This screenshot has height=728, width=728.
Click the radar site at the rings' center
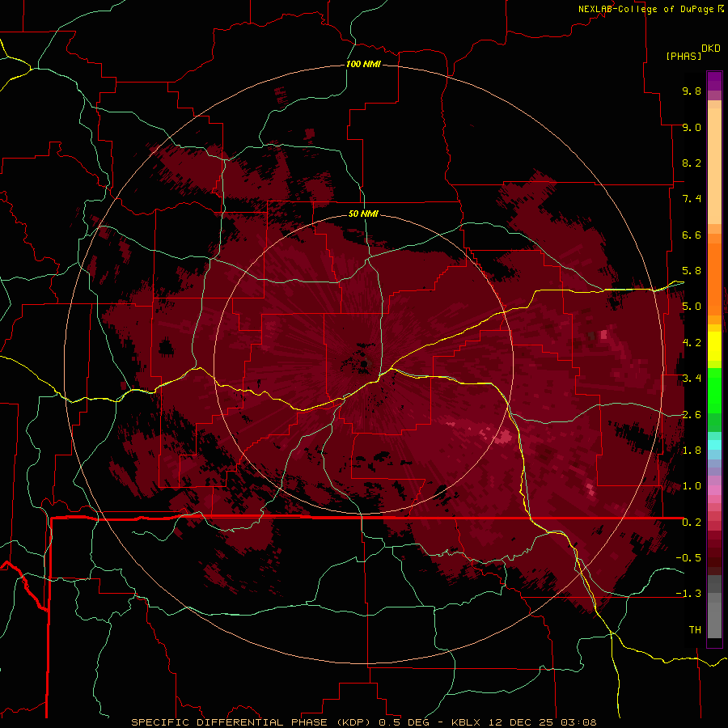coord(364,365)
